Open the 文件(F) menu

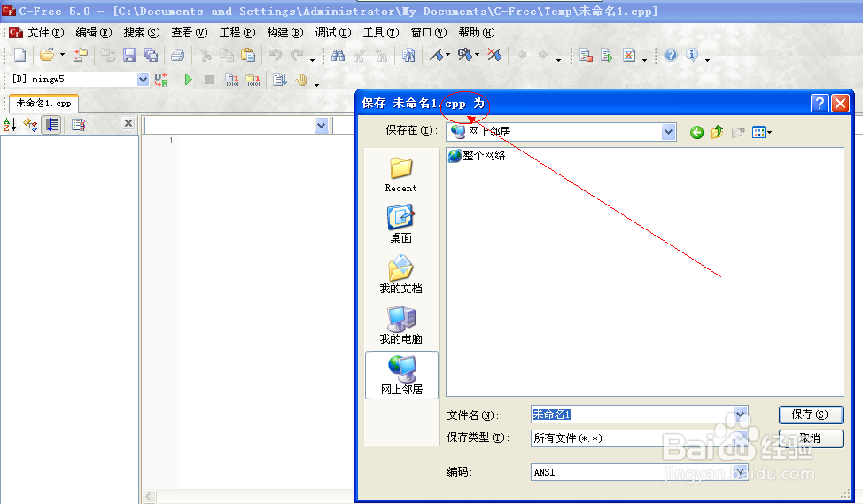point(46,33)
